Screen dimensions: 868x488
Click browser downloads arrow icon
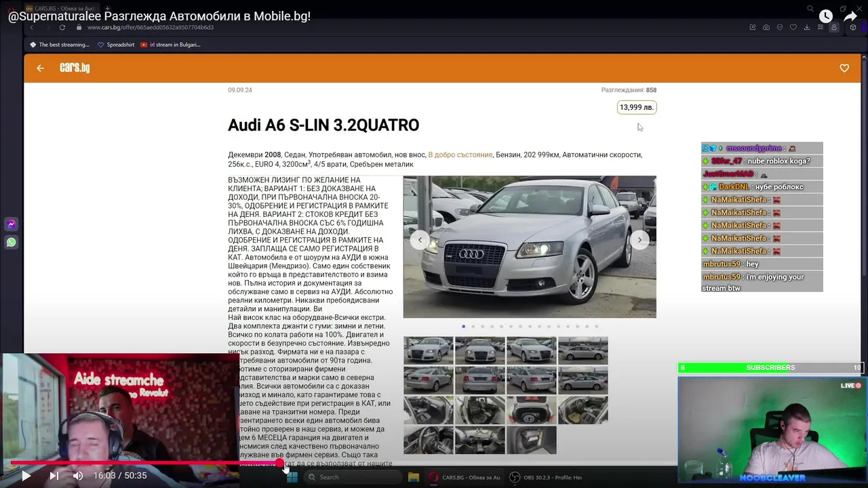(807, 28)
